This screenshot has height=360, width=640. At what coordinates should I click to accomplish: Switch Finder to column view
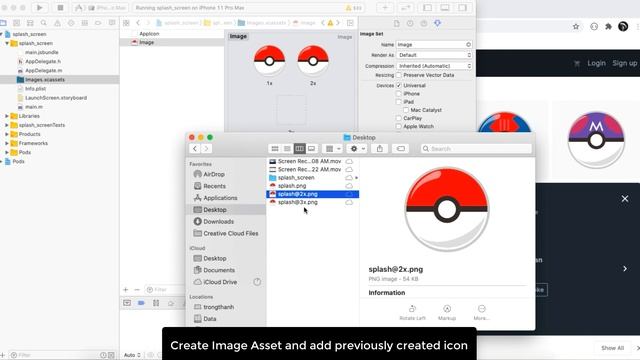point(299,149)
